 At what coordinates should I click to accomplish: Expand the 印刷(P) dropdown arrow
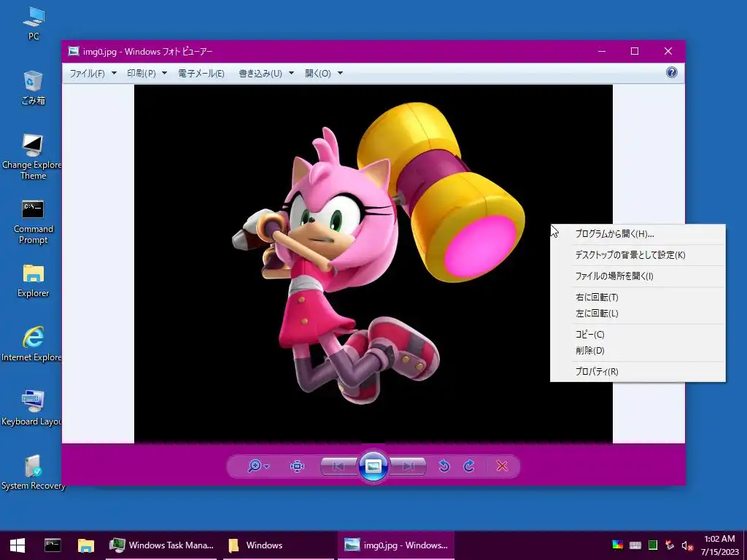click(x=164, y=74)
